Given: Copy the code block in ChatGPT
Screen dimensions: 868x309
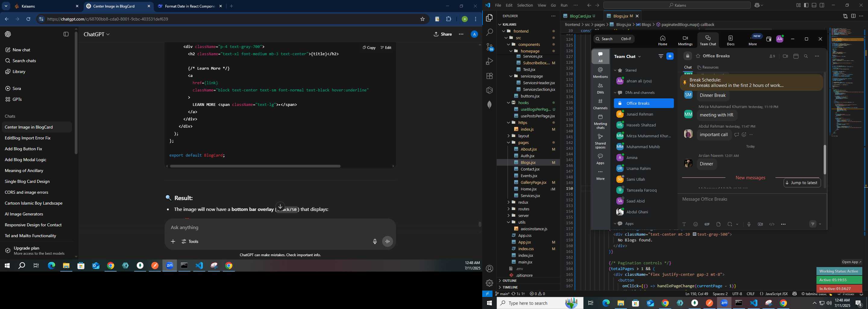Looking at the screenshot, I should click(369, 48).
